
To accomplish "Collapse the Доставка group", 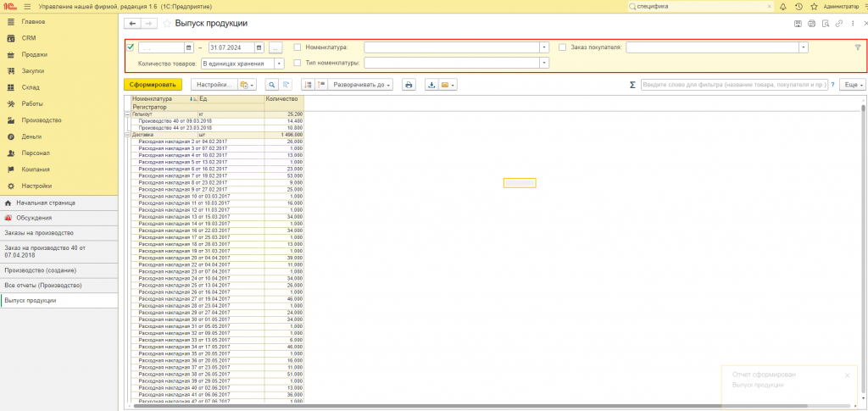I will click(x=128, y=135).
